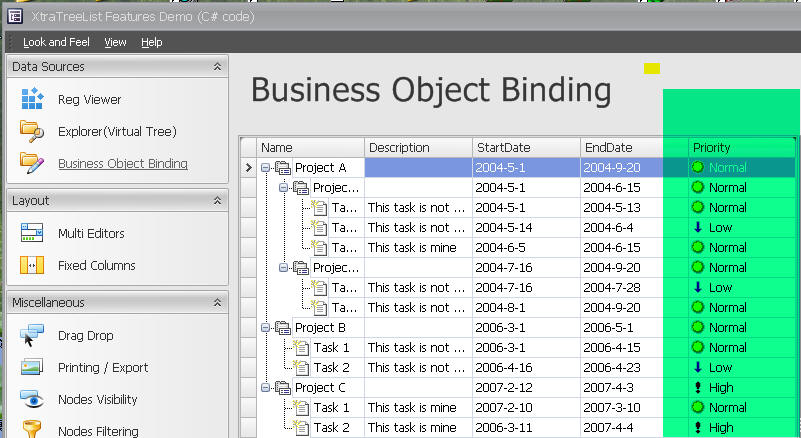Sort by the EndDate column header

634,148
